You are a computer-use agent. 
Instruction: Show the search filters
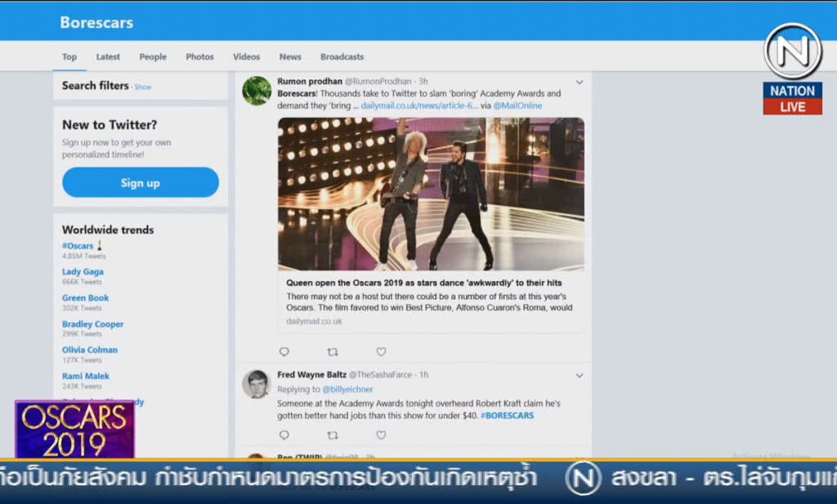142,87
